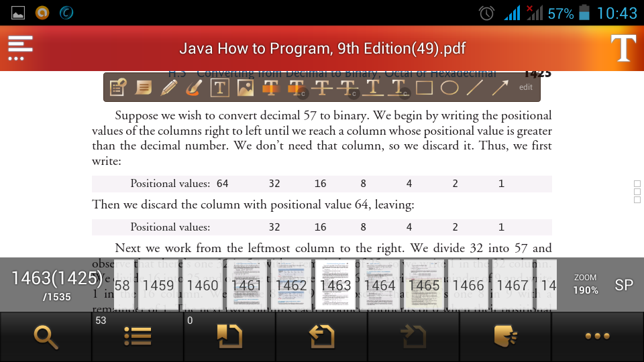
Task: Open page 1467 thumbnail
Action: click(x=513, y=285)
